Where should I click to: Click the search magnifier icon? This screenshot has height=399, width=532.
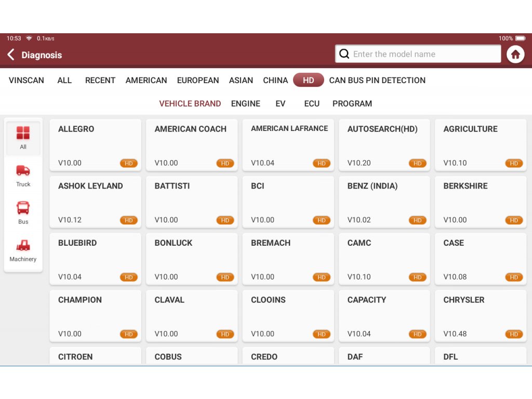tap(344, 54)
